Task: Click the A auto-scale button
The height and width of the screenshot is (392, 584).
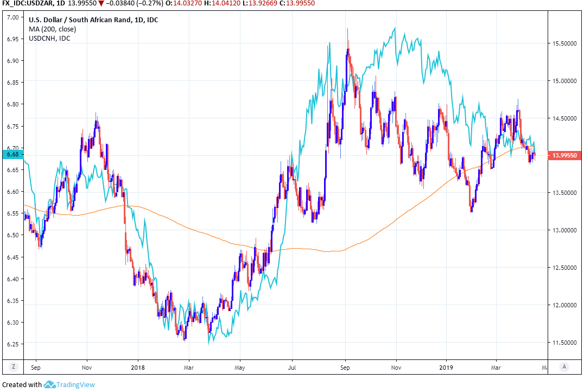Action: click(564, 366)
